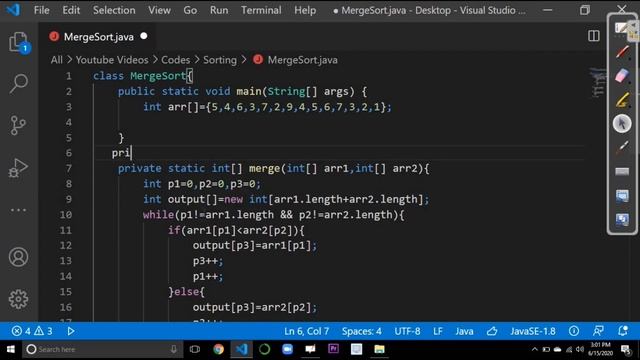Close MergeSort.java tab via unsaved dot
Viewport: 640px width, 360px height.
pyautogui.click(x=144, y=36)
